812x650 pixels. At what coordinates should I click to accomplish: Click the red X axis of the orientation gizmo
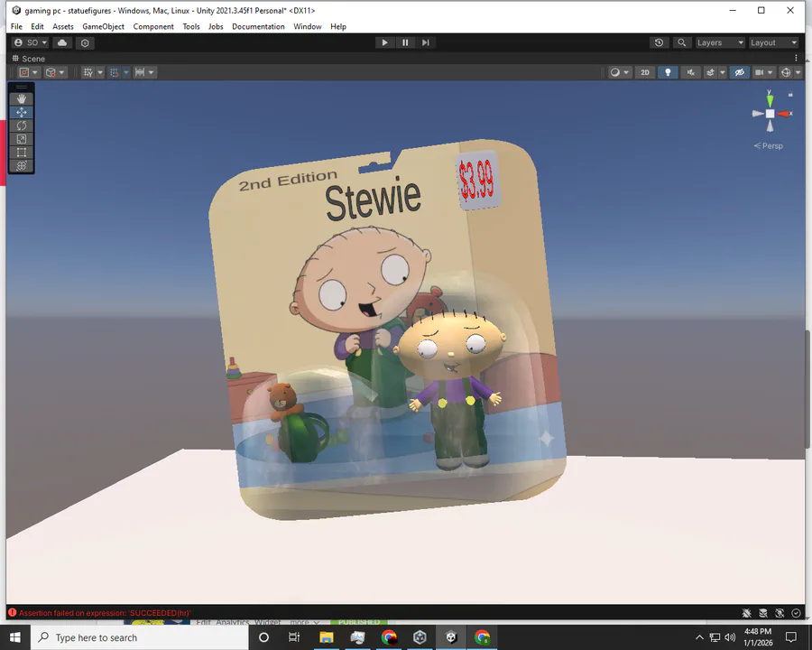tap(783, 114)
